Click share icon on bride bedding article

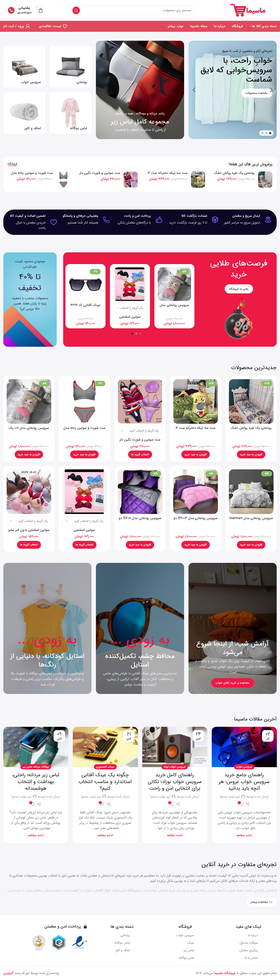(x=248, y=804)
